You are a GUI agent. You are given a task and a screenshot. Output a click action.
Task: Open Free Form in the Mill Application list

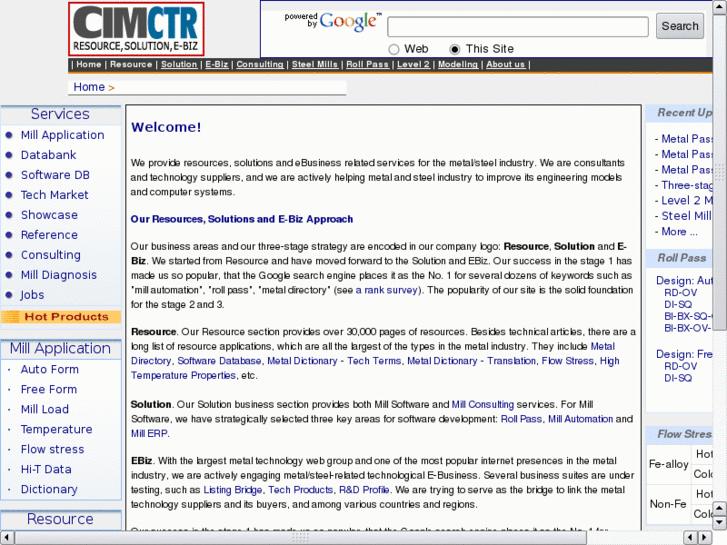(x=49, y=389)
